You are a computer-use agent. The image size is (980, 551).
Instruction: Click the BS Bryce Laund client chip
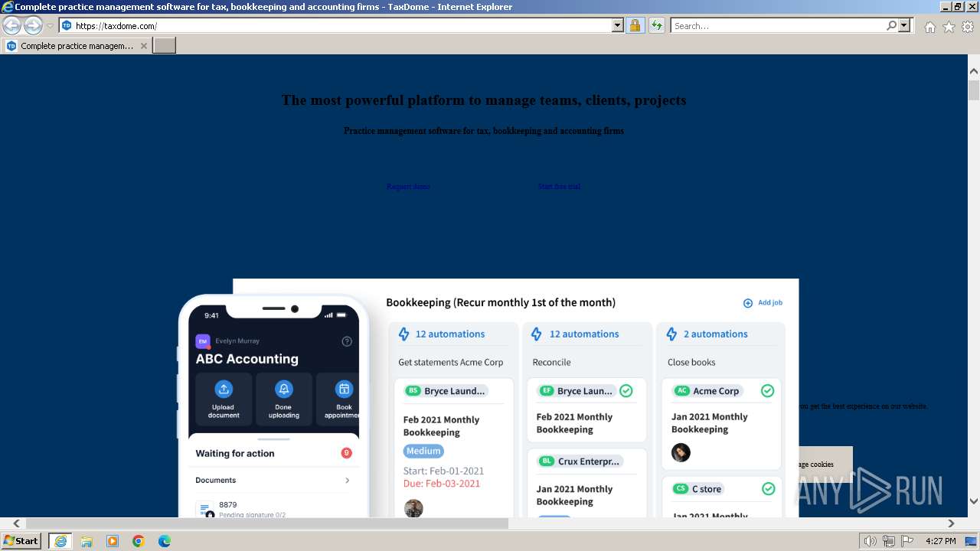pos(446,391)
